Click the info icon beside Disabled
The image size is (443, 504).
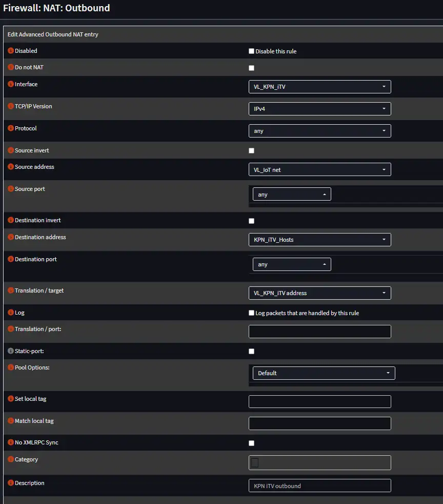point(11,51)
